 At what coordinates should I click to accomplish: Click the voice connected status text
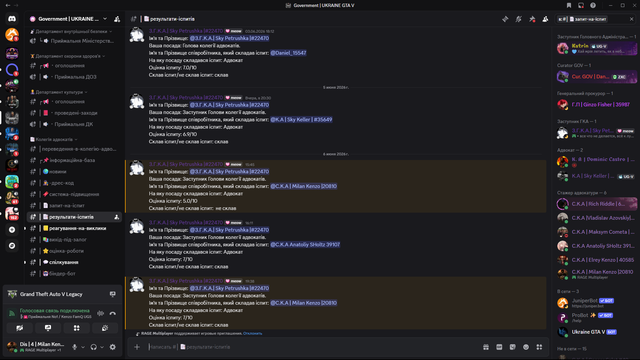pos(55,311)
